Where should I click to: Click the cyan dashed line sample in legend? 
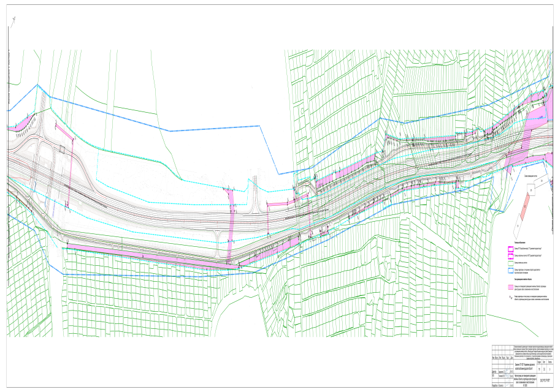pyautogui.click(x=510, y=271)
